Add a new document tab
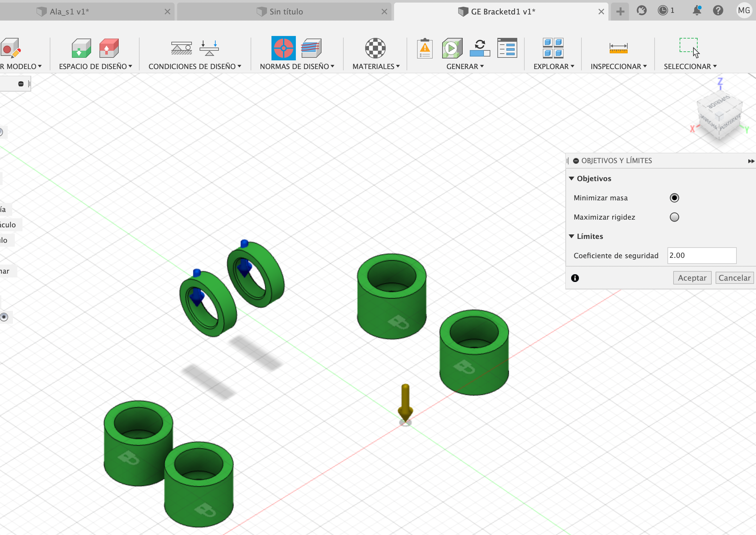 pyautogui.click(x=620, y=12)
